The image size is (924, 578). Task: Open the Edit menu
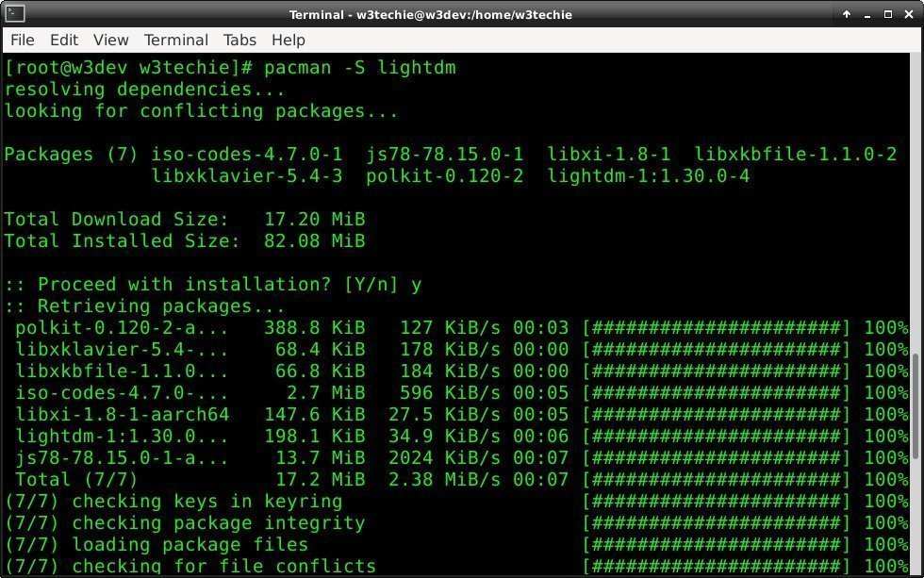[x=63, y=40]
